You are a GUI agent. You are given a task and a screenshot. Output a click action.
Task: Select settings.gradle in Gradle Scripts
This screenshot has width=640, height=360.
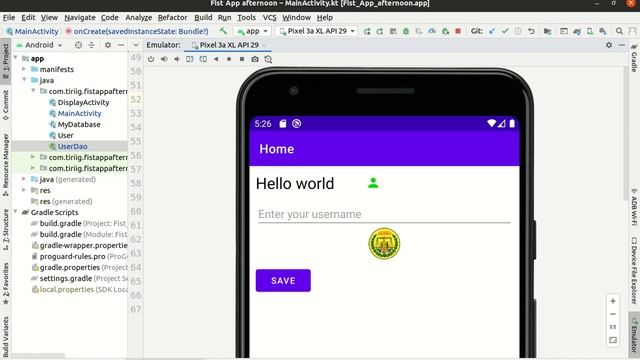tap(65, 278)
